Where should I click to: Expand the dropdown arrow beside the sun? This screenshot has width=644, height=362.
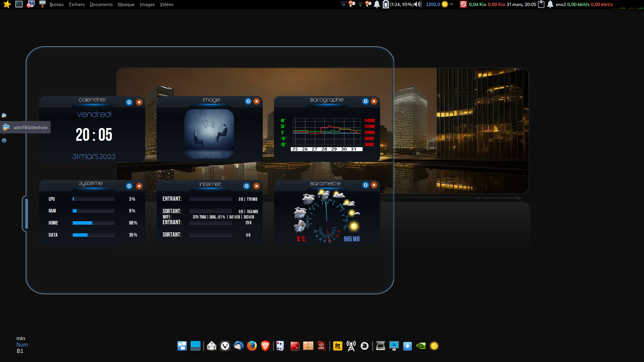451,4
